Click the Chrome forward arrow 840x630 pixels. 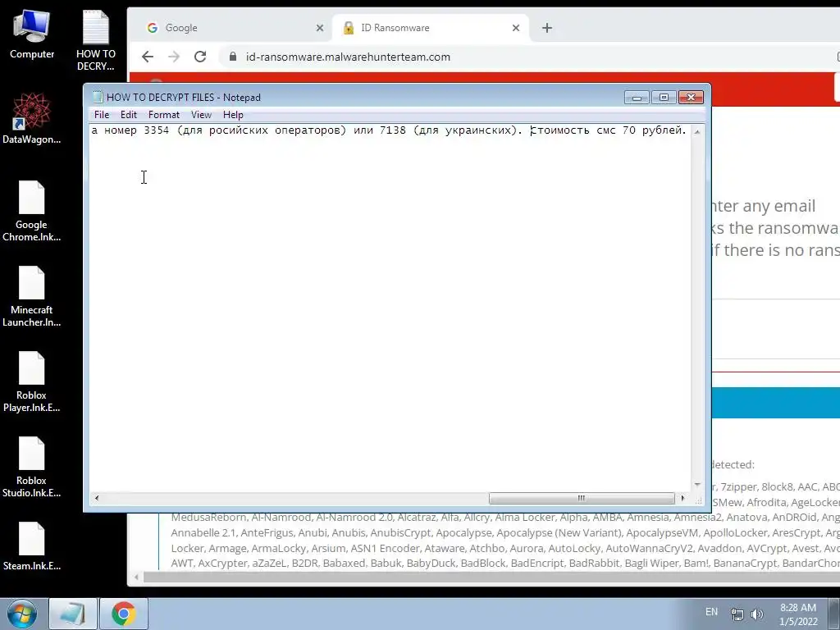[x=174, y=57]
